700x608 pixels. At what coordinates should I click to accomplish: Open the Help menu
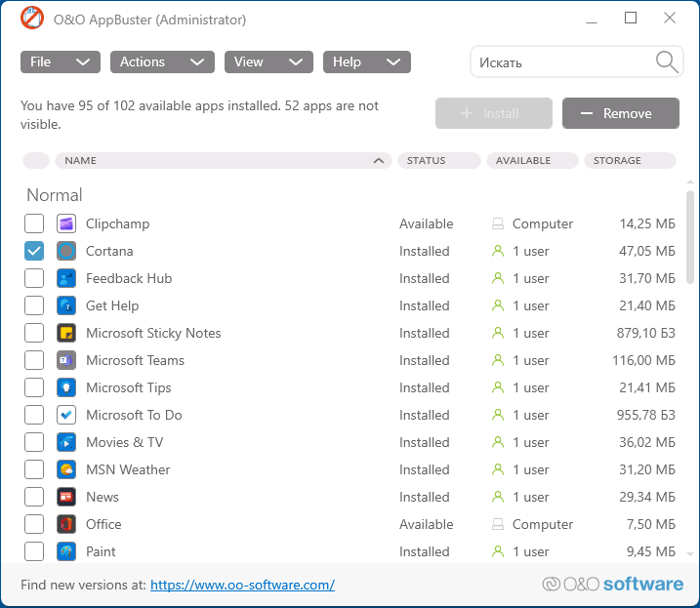(x=366, y=62)
